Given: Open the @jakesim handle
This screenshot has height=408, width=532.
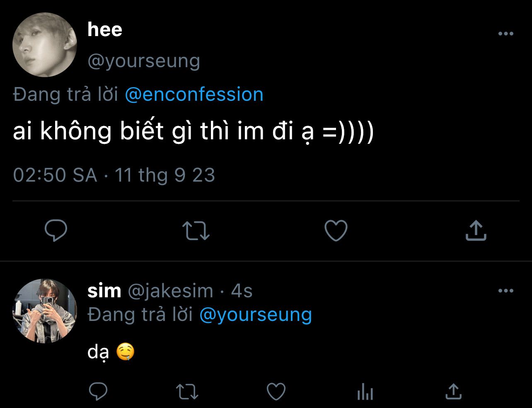Looking at the screenshot, I should pyautogui.click(x=170, y=291).
